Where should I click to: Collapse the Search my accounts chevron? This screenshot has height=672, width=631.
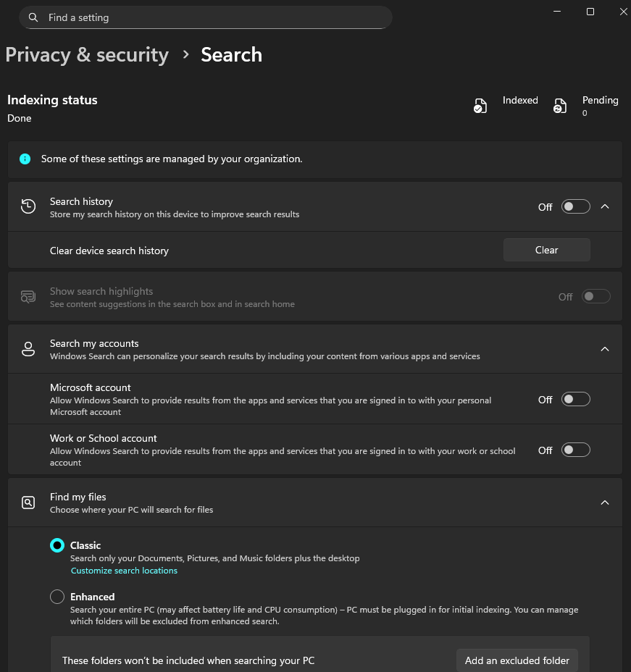point(605,349)
